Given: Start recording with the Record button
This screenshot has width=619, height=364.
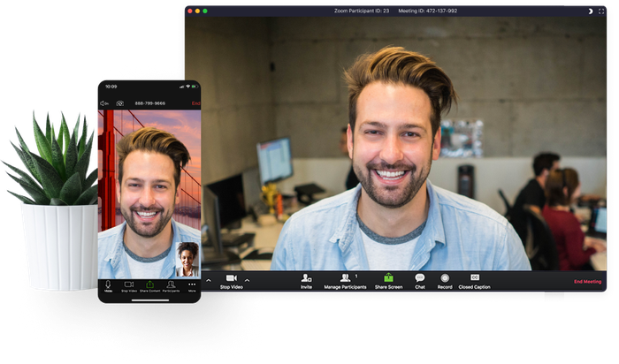Looking at the screenshot, I should (x=445, y=280).
